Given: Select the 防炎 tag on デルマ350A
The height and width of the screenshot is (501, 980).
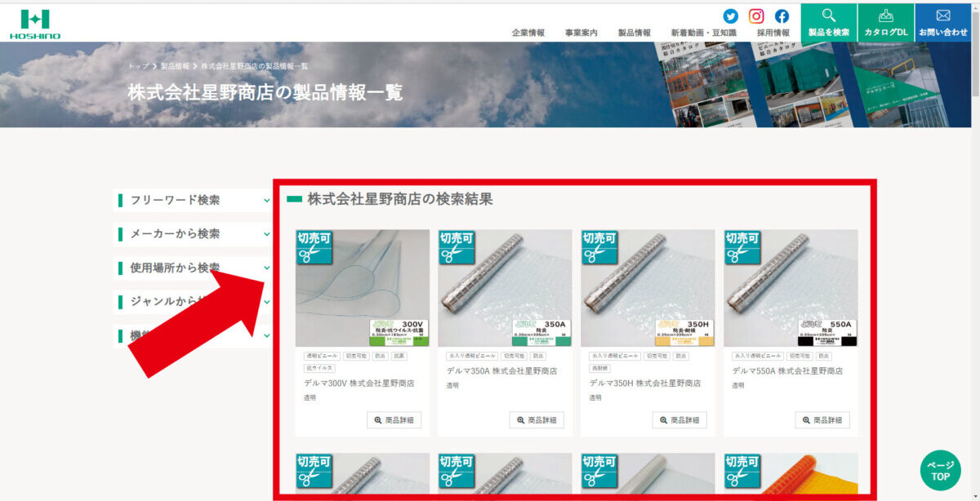Looking at the screenshot, I should coord(538,356).
